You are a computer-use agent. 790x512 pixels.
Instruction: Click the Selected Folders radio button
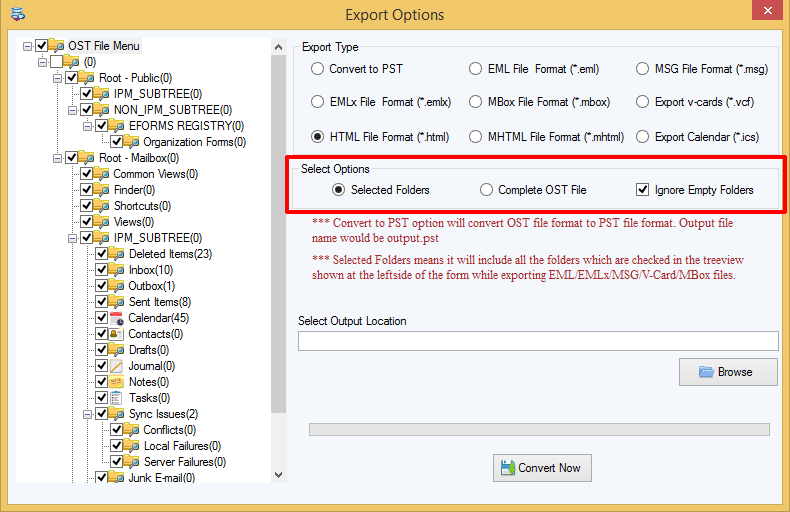tap(338, 189)
